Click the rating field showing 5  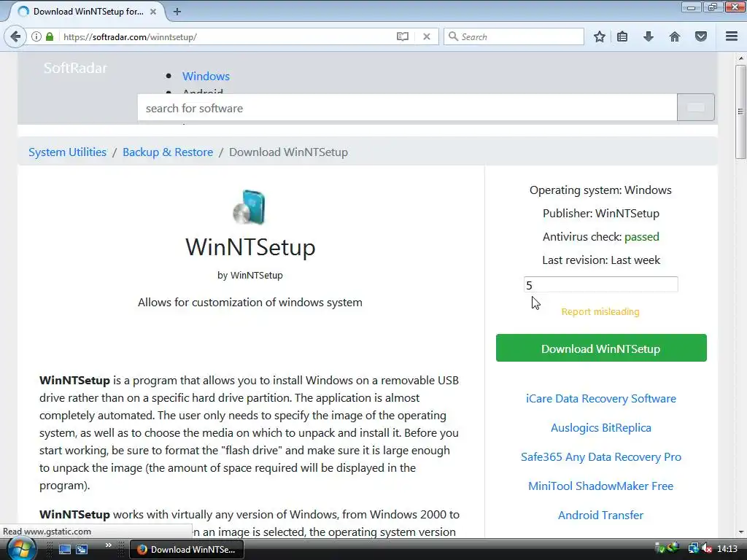tap(600, 285)
